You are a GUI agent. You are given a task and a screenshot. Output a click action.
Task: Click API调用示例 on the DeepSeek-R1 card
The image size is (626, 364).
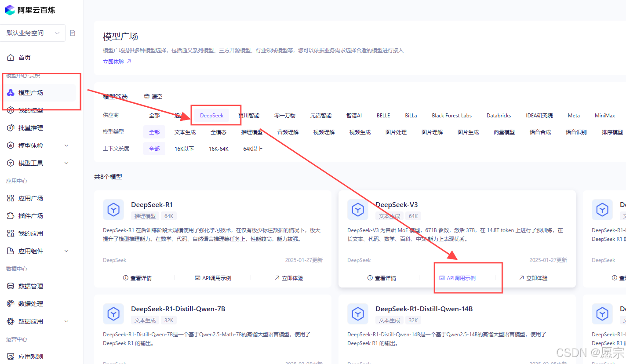pos(213,278)
